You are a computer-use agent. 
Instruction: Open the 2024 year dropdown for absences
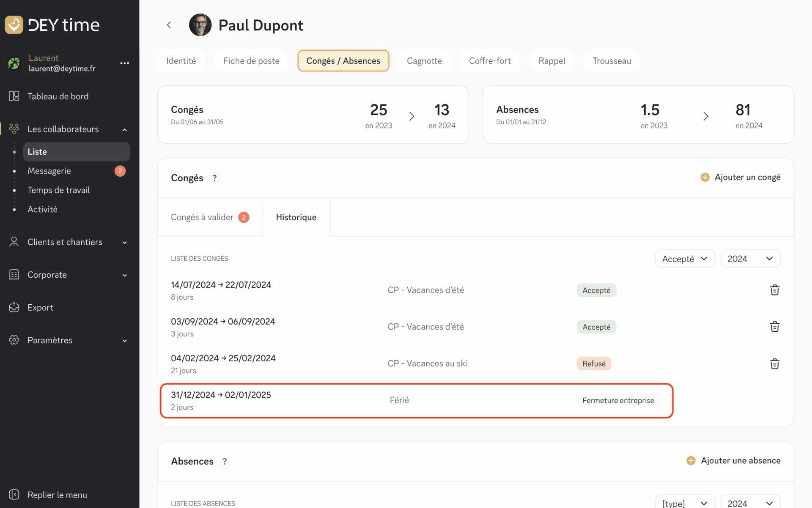(x=750, y=502)
